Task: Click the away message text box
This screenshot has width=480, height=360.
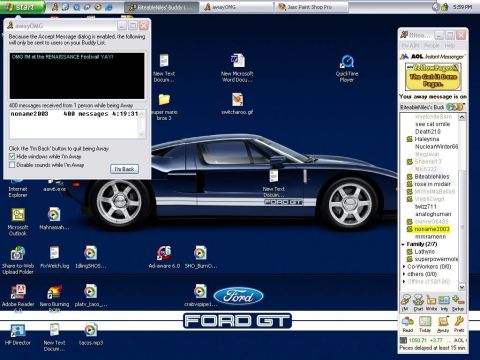Action: [x=77, y=76]
